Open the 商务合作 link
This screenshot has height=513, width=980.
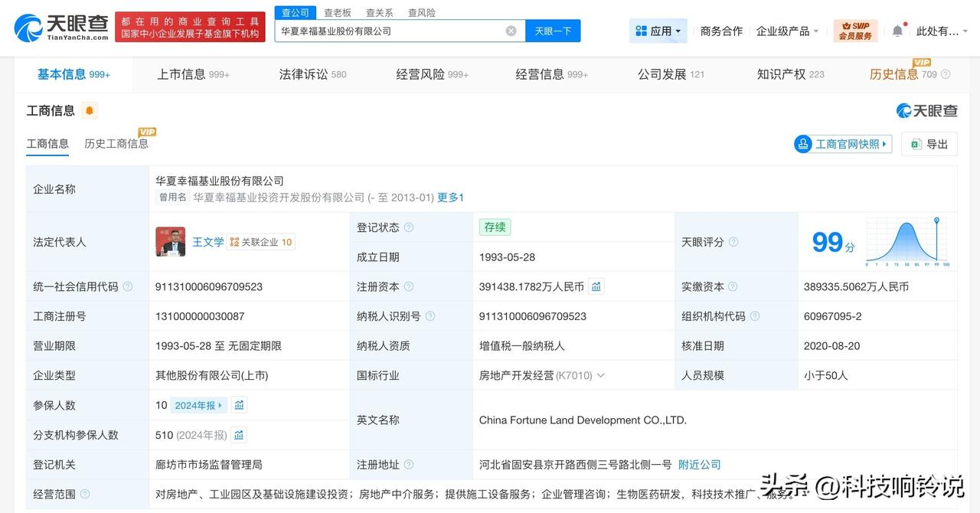[x=721, y=31]
